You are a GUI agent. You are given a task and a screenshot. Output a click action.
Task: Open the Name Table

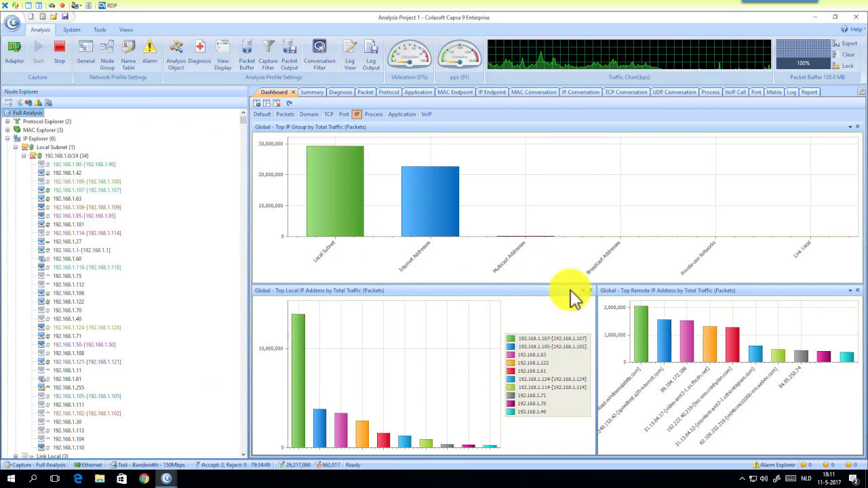(x=128, y=55)
